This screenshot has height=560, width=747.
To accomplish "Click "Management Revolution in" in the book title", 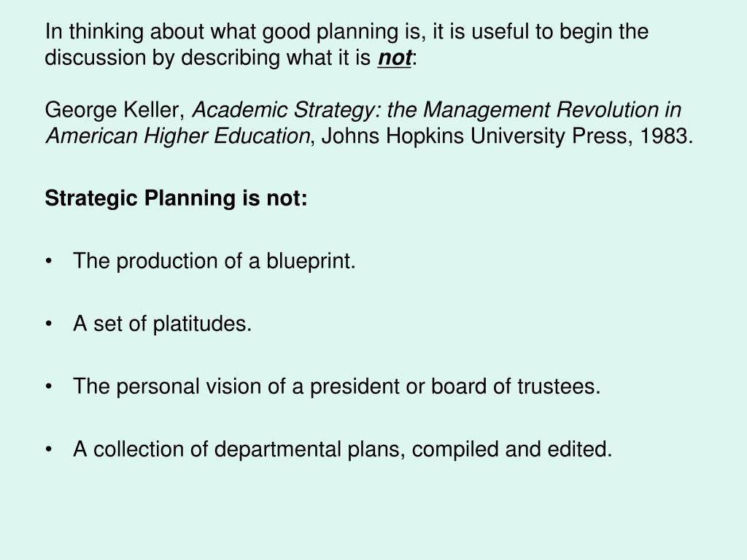I will 552,110.
